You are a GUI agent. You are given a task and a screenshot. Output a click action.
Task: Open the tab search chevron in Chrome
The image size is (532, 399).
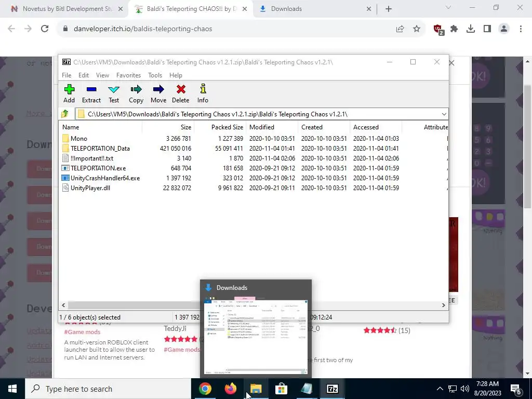448,7
